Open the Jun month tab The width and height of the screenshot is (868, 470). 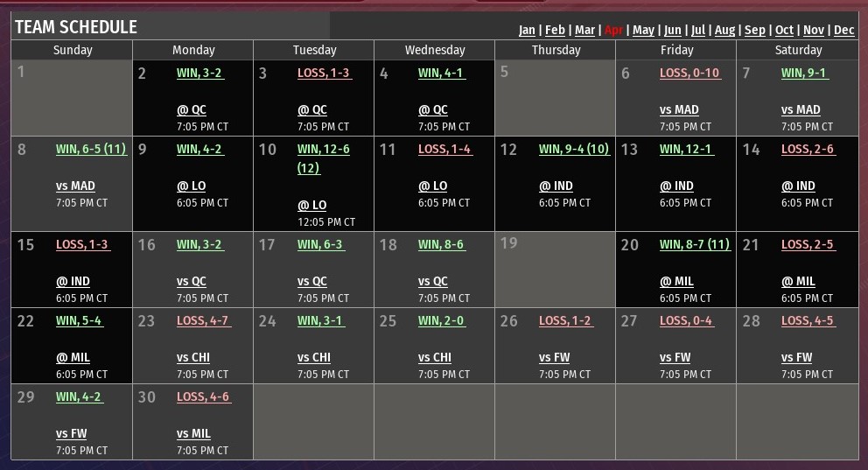pos(673,30)
